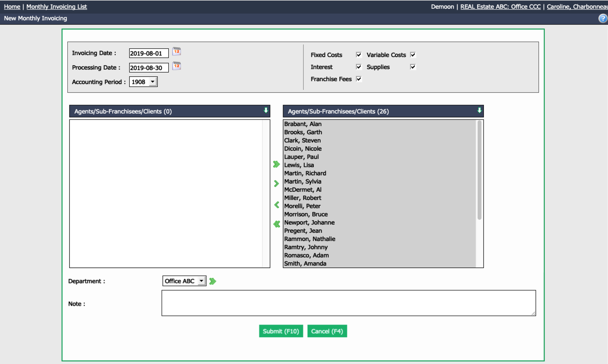Click the down arrow on the right list header
This screenshot has width=608, height=364.
click(480, 111)
